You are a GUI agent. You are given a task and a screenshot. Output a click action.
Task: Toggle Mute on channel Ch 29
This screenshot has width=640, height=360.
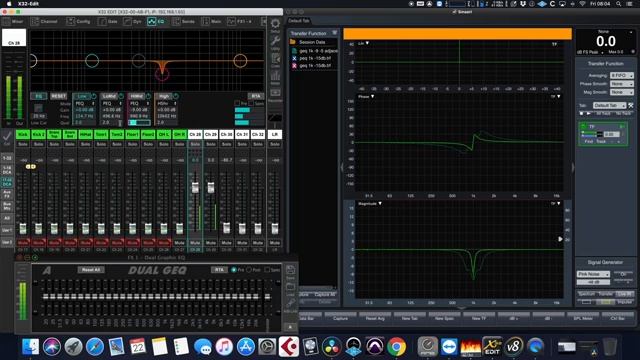point(211,242)
